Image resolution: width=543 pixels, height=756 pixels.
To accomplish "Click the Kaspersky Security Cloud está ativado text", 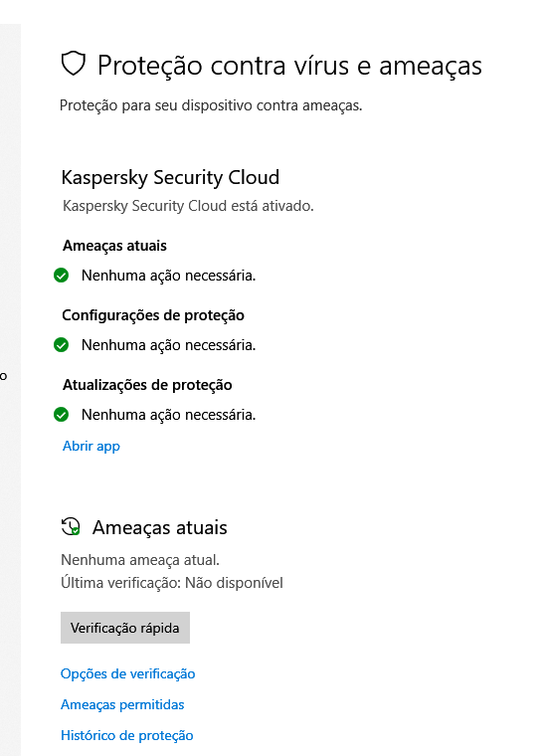I will pos(188,206).
